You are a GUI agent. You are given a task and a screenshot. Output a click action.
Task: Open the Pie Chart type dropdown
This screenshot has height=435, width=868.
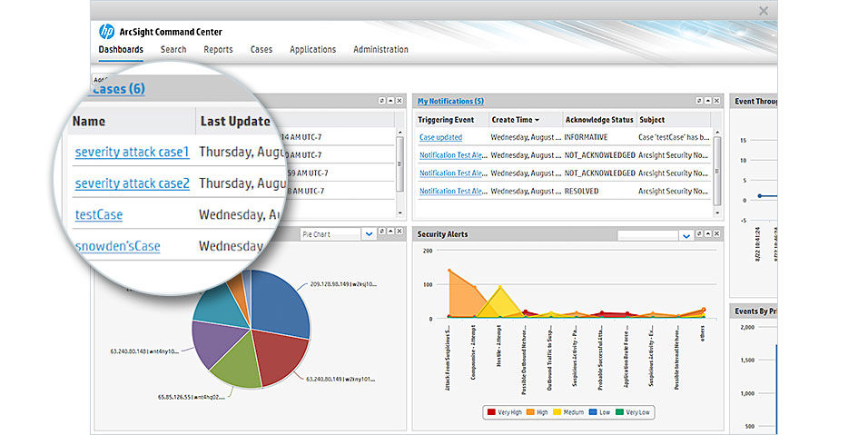coord(369,234)
